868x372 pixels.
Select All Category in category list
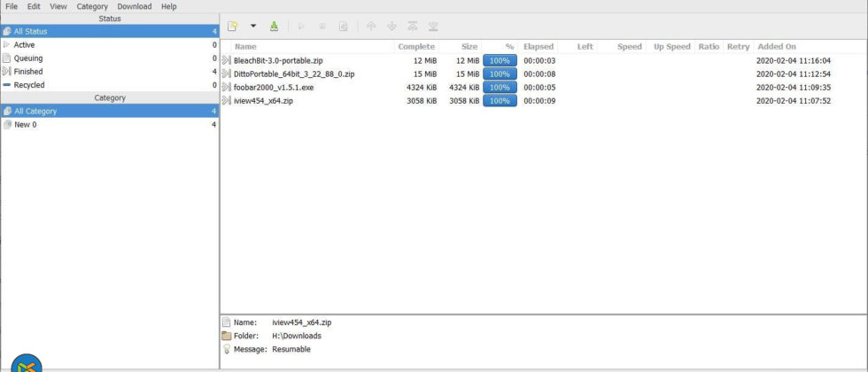tap(110, 112)
